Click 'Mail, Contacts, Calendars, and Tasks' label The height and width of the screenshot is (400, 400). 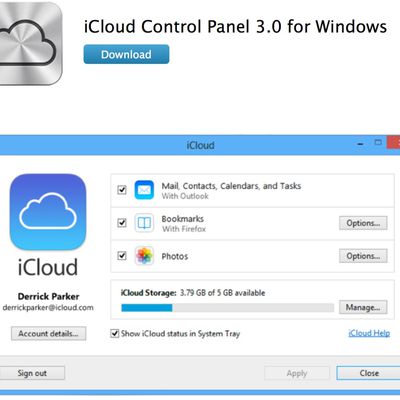pos(231,186)
